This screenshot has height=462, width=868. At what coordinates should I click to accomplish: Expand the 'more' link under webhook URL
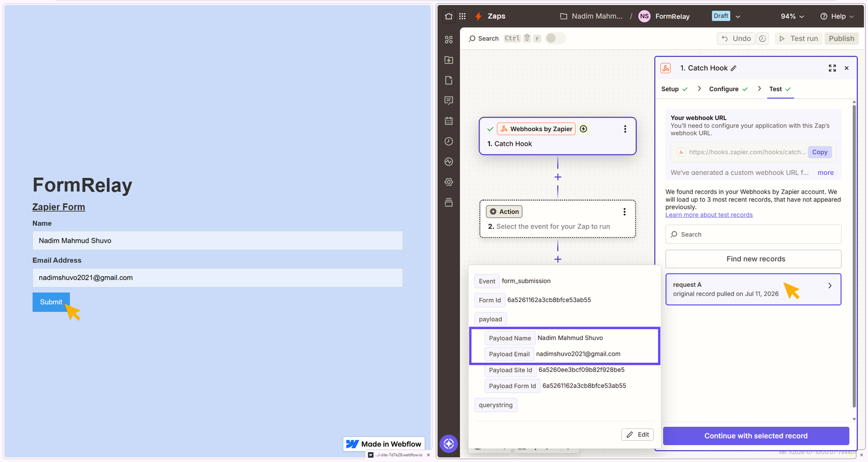click(x=826, y=172)
